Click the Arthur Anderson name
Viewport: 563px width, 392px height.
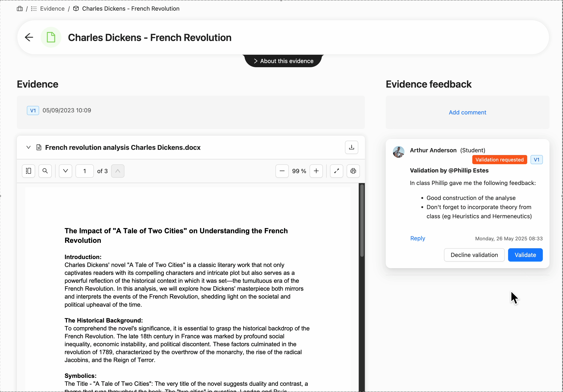click(x=433, y=150)
